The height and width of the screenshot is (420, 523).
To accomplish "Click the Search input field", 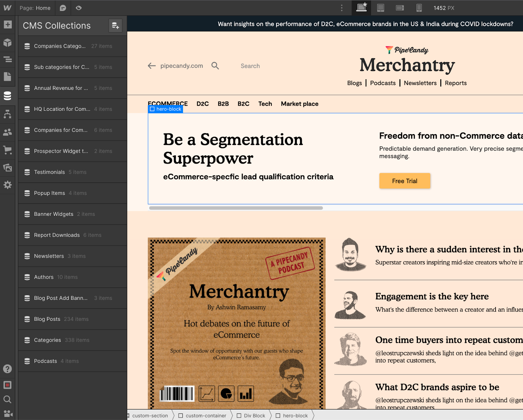I will coord(250,66).
